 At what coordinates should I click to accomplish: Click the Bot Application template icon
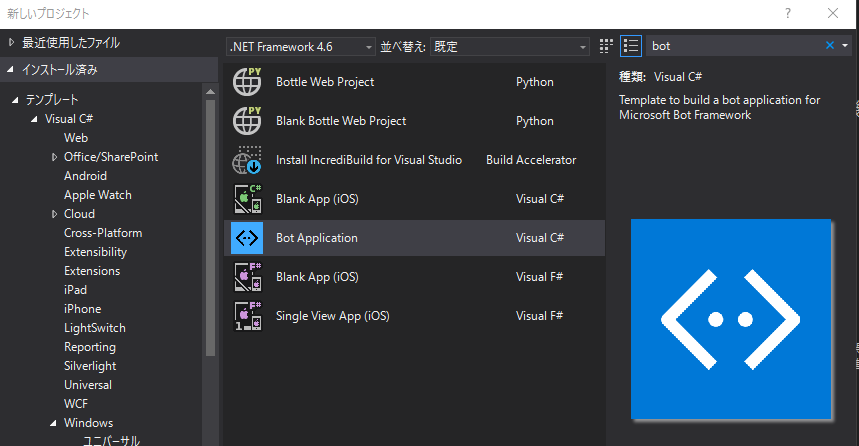tap(247, 238)
